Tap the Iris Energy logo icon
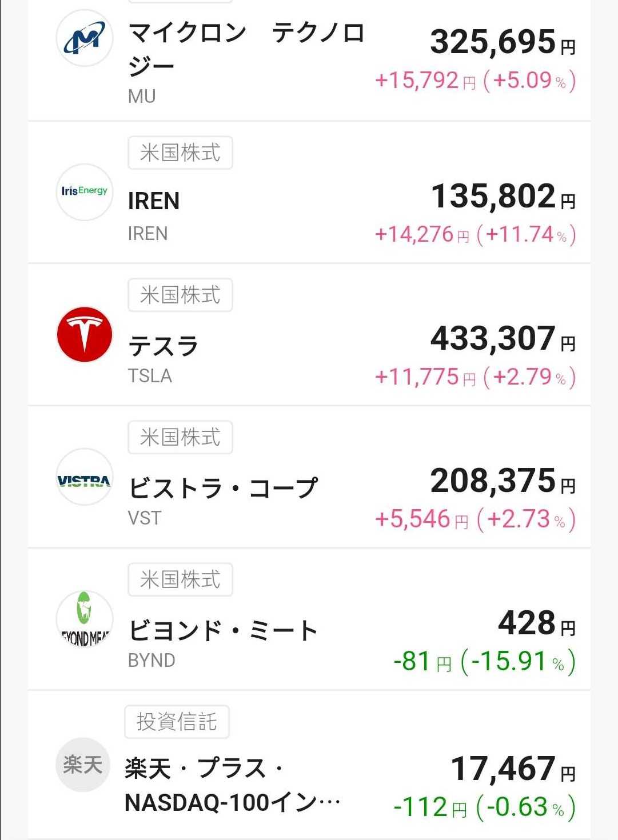618x840 pixels. click(x=84, y=191)
